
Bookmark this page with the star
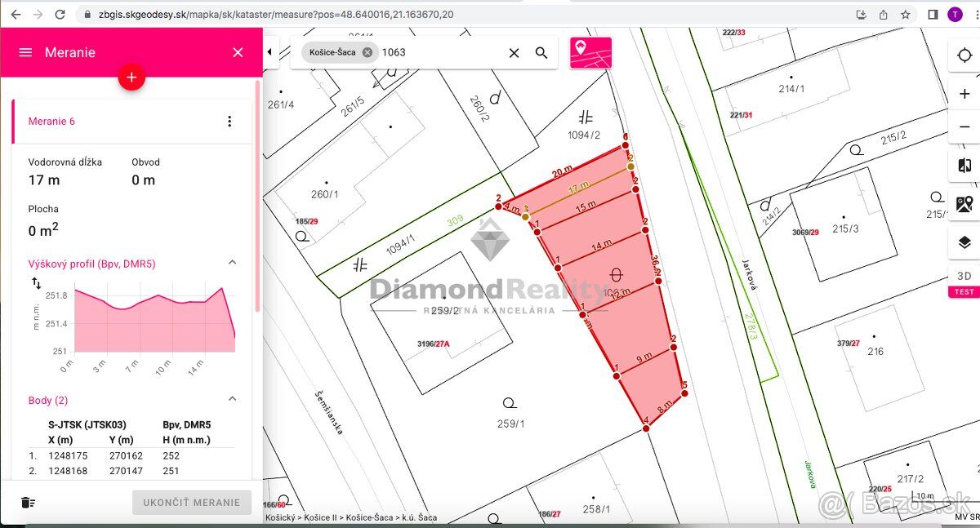click(905, 15)
